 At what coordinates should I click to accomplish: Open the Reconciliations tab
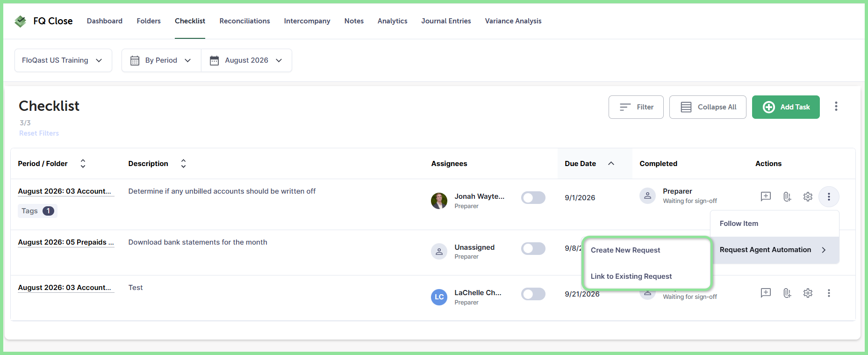click(x=244, y=21)
